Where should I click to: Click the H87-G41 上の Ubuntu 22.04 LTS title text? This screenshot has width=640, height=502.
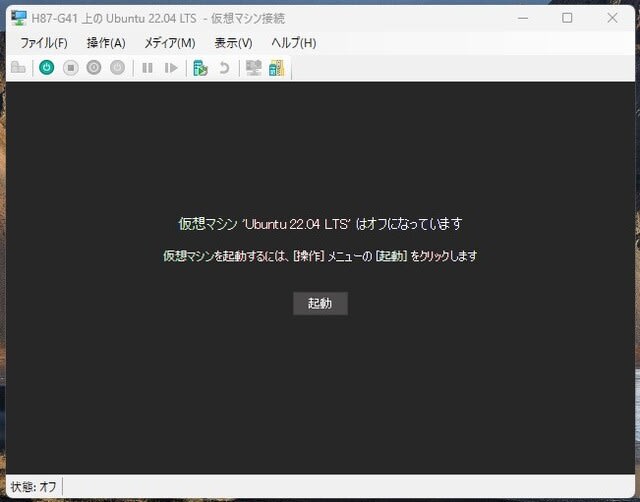click(114, 18)
